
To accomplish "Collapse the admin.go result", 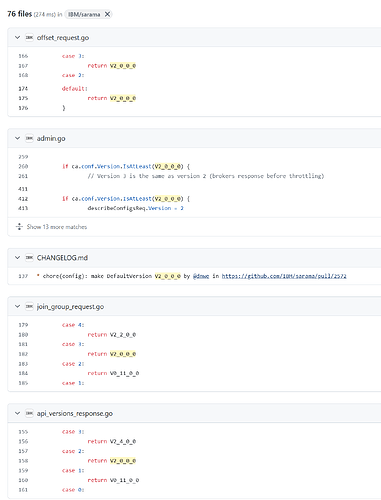I will pos(18,138).
